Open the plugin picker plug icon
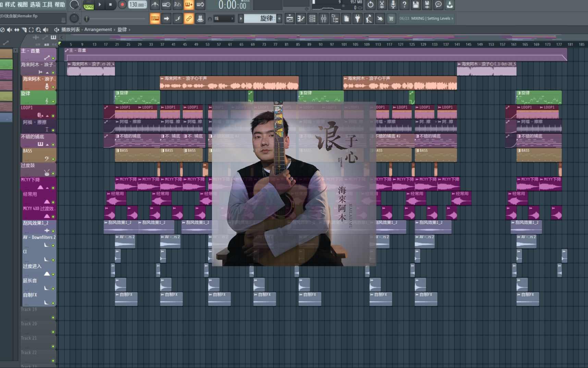 (357, 19)
